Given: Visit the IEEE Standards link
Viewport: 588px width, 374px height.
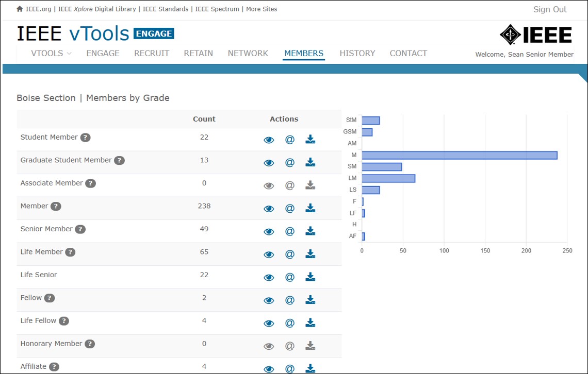Looking at the screenshot, I should (166, 9).
